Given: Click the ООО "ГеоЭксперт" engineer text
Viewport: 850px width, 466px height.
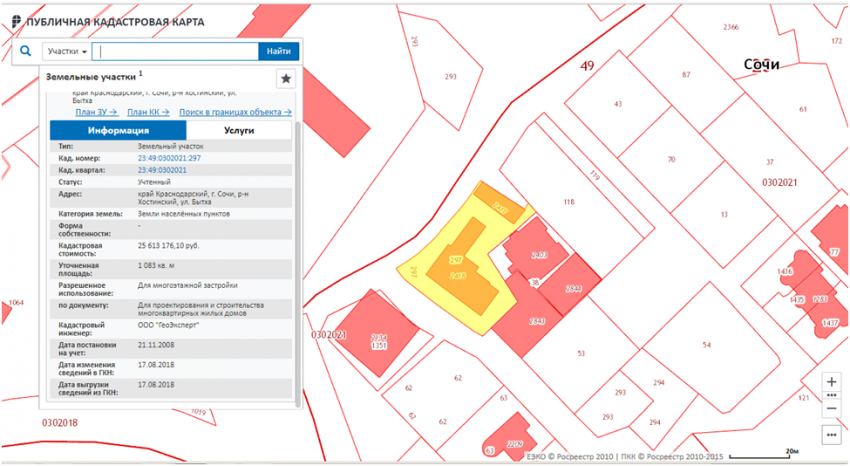Looking at the screenshot, I should point(168,325).
